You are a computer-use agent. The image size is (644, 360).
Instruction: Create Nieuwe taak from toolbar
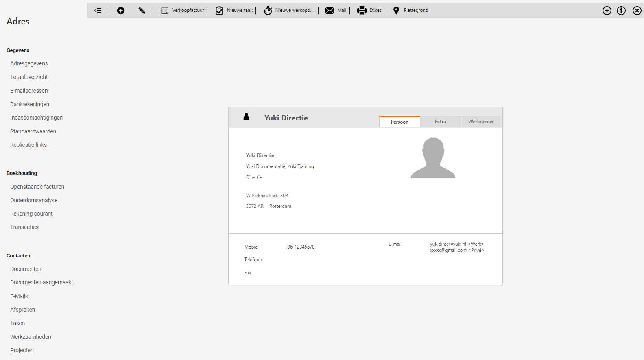pos(240,10)
